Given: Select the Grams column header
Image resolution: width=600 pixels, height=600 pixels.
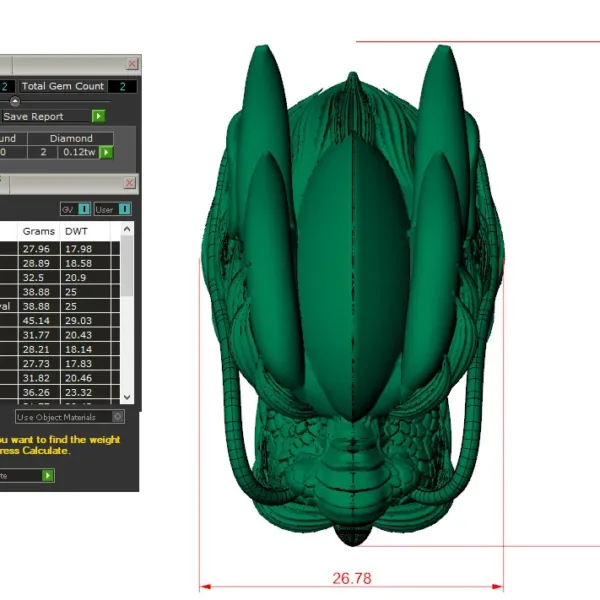Looking at the screenshot, I should point(39,231).
